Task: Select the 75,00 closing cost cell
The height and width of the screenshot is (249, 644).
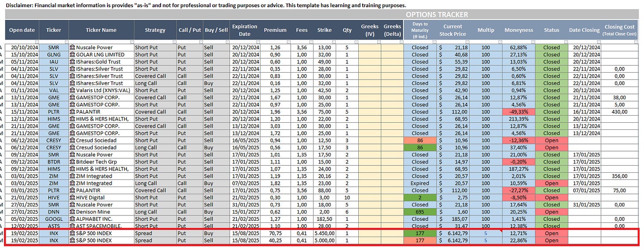Action: click(620, 191)
